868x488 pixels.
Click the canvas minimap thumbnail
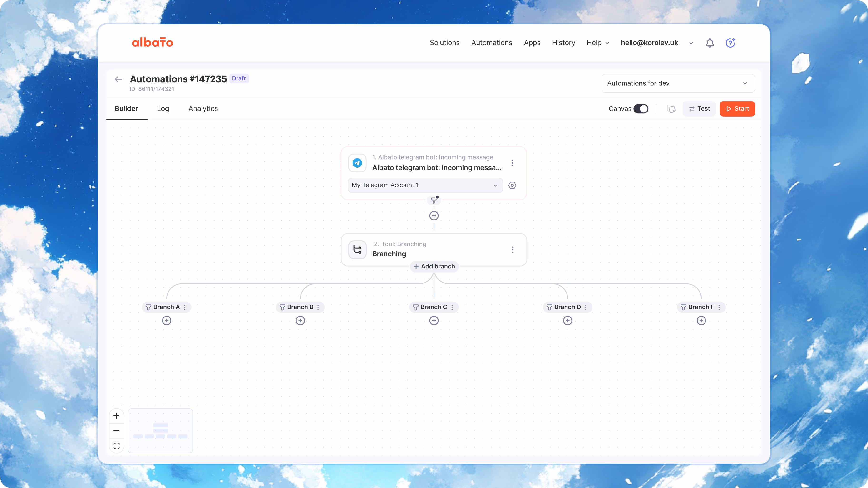click(160, 431)
